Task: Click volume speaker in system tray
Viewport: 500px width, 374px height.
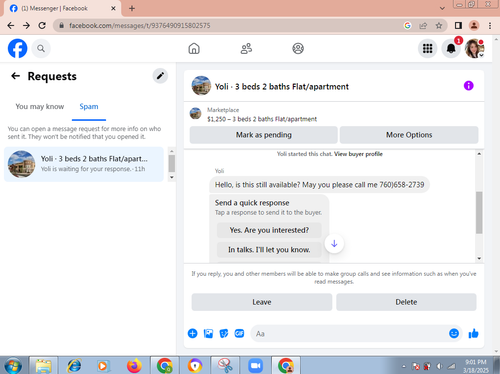Action: click(439, 366)
